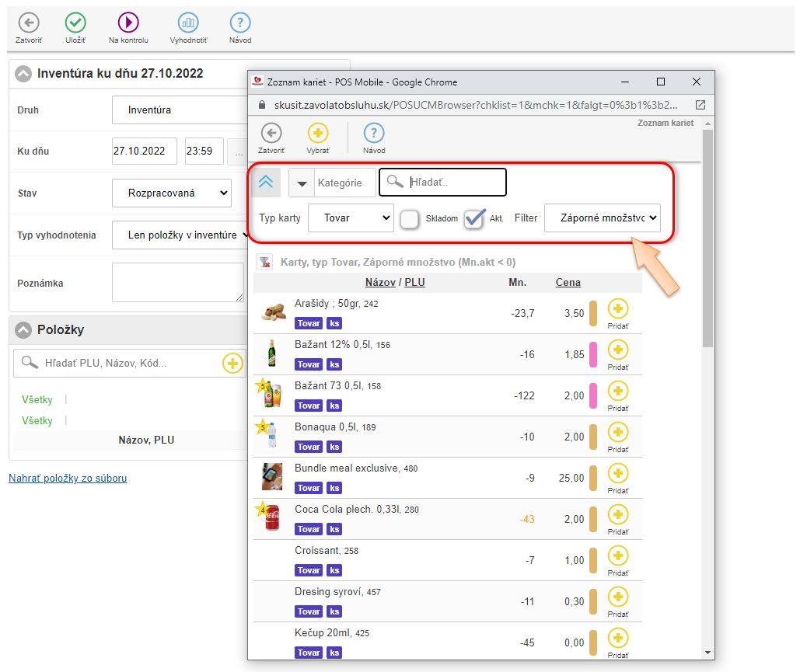Open the Vyhodnotiť chart icon
800x672 pixels.
(x=187, y=23)
